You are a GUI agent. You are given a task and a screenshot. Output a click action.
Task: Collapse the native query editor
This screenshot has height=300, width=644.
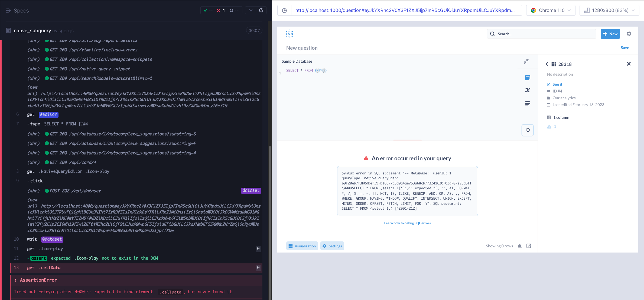pos(526,62)
